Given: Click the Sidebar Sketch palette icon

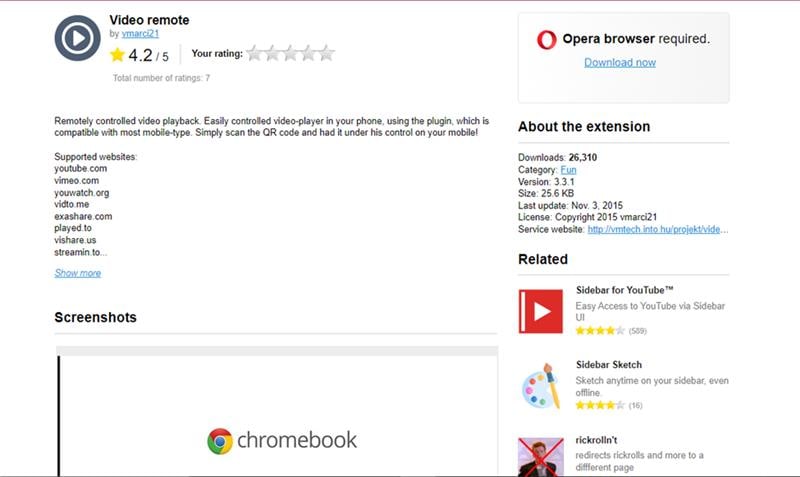Looking at the screenshot, I should click(x=540, y=385).
